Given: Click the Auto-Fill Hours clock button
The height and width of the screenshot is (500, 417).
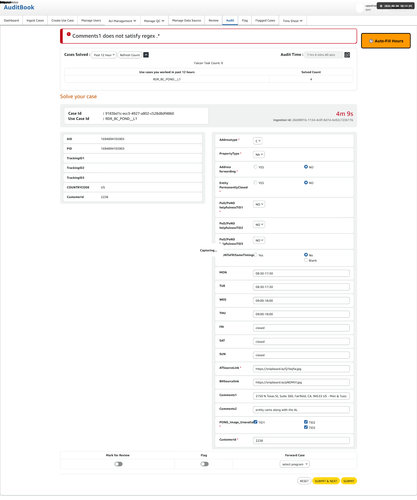Looking at the screenshot, I should 386,41.
